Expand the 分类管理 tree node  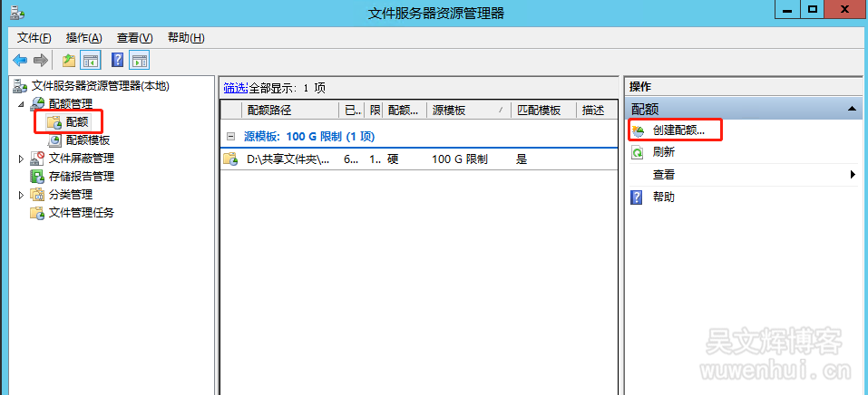pyautogui.click(x=22, y=195)
